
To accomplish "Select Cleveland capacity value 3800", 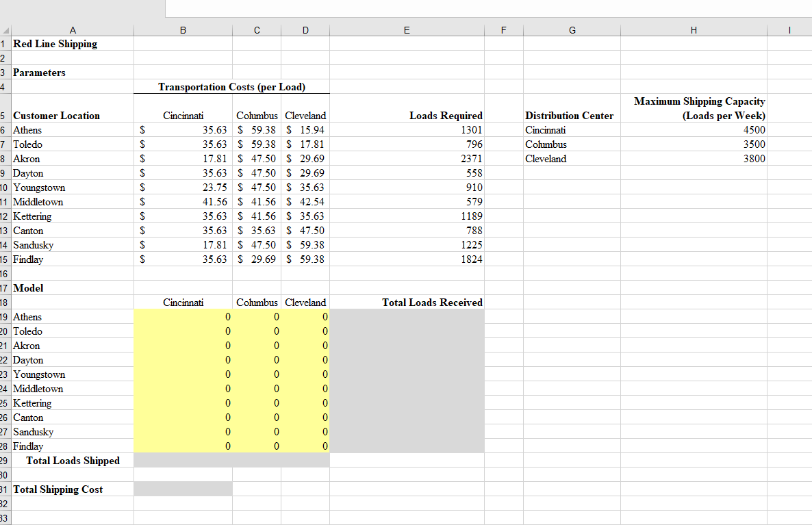I will pyautogui.click(x=694, y=159).
